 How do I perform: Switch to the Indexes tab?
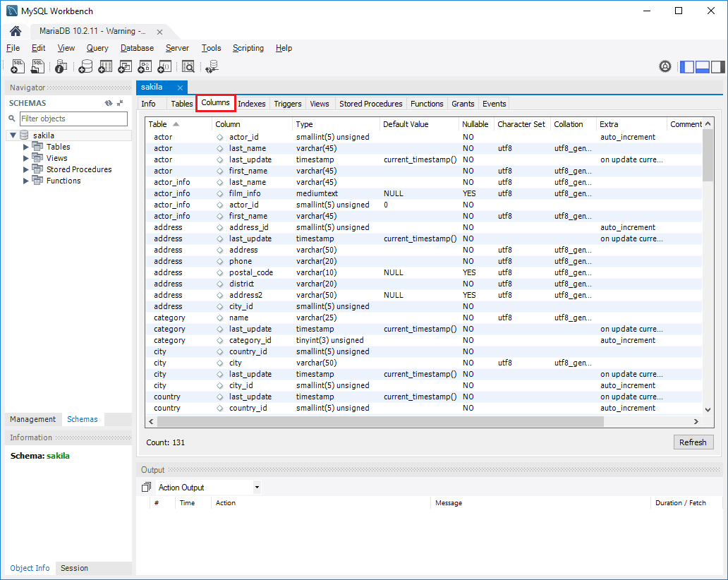pos(252,104)
